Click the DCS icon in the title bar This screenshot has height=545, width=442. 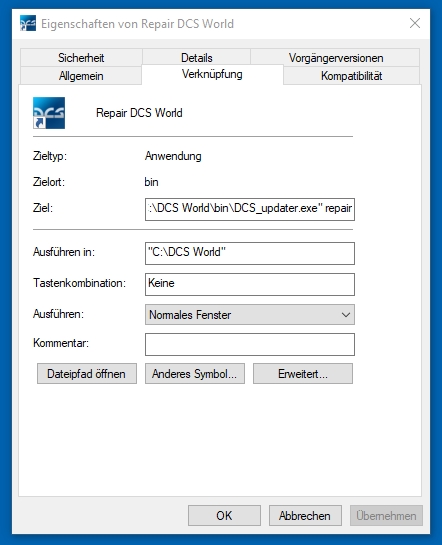(x=28, y=23)
